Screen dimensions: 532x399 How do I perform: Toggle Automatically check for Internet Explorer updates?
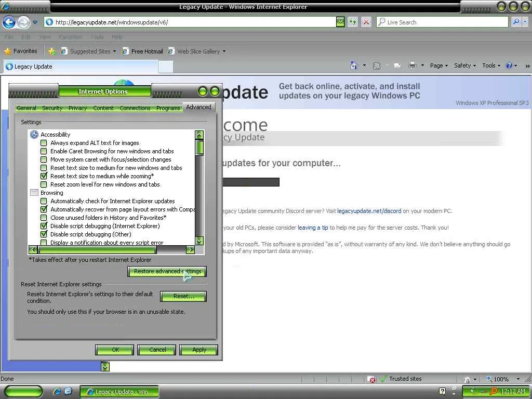(x=44, y=201)
